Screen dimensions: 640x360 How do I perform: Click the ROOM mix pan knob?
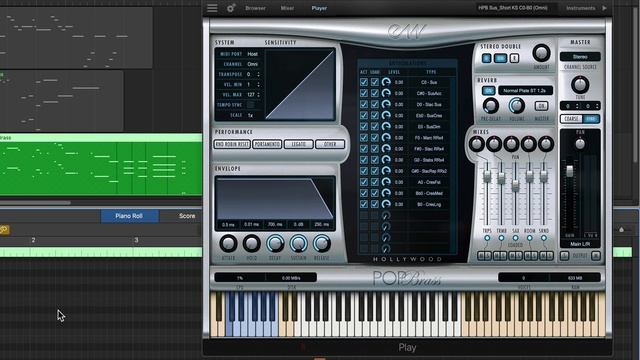coord(529,144)
